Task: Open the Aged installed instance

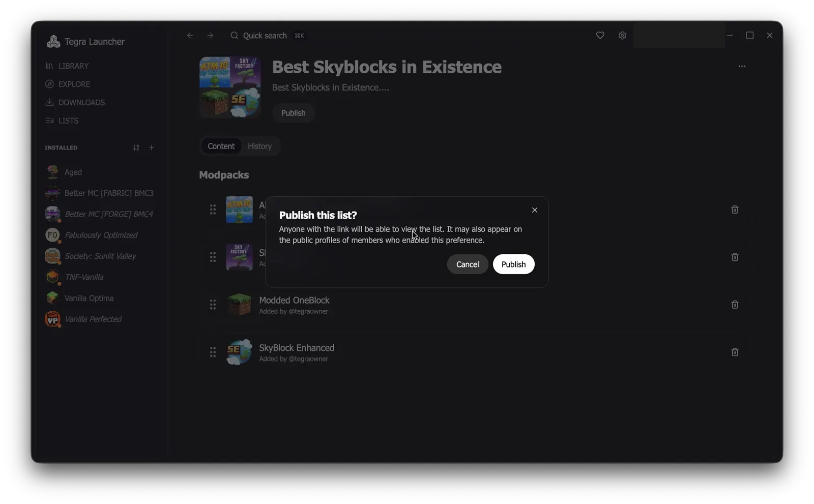Action: [x=101, y=172]
